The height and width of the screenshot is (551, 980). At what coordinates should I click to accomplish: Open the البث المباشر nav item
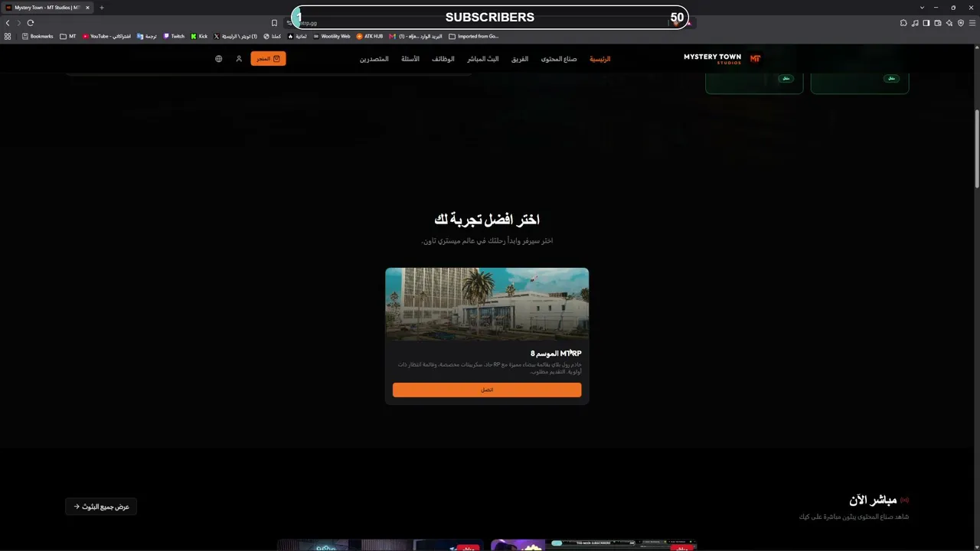tap(483, 59)
